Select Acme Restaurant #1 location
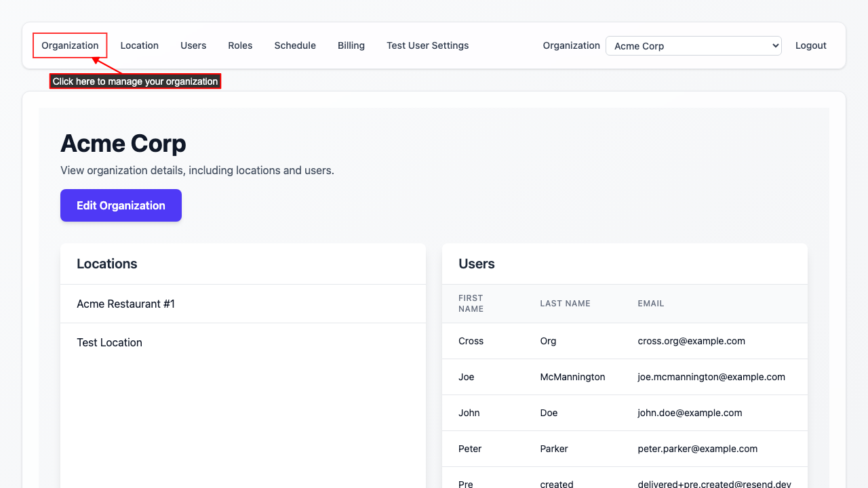 [x=125, y=304]
